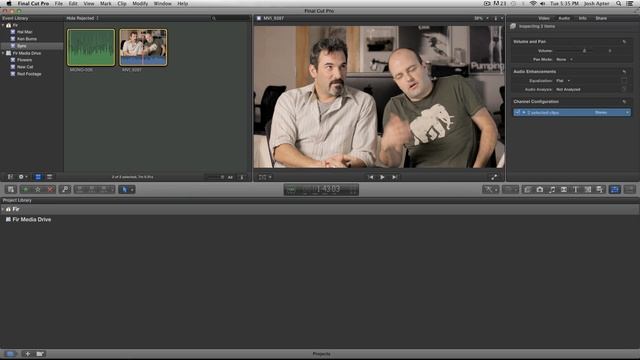Create new folder in Project Library
This screenshot has height=360, width=640.
pos(40,354)
